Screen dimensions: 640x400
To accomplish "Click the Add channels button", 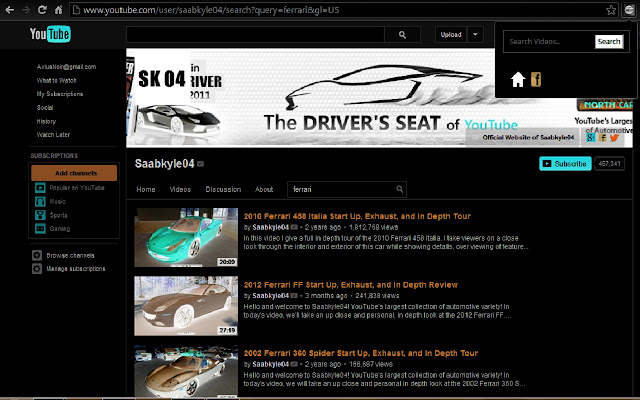I will [x=74, y=173].
